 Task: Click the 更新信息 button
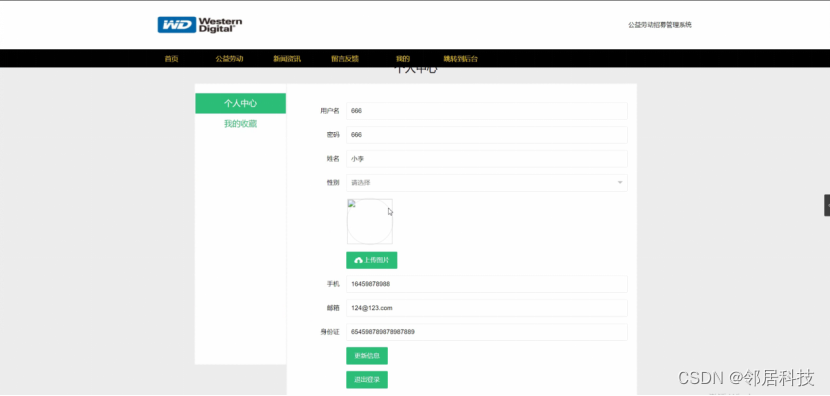[367, 356]
